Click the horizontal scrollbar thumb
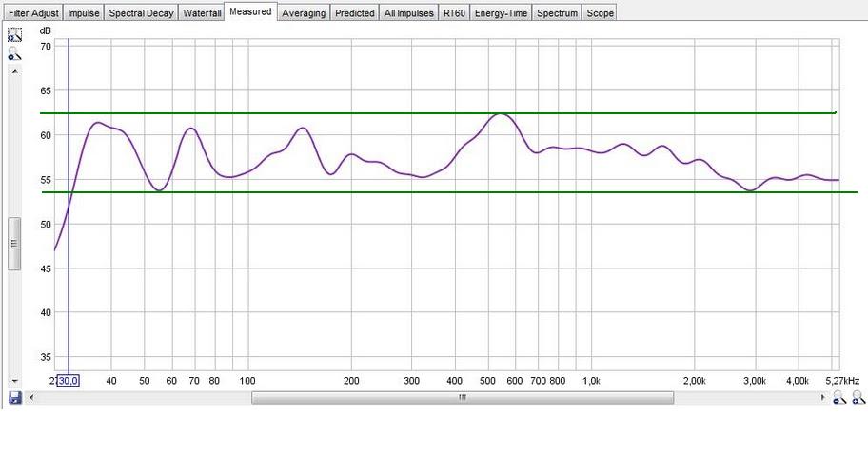Image resolution: width=868 pixels, height=476 pixels. click(x=462, y=398)
